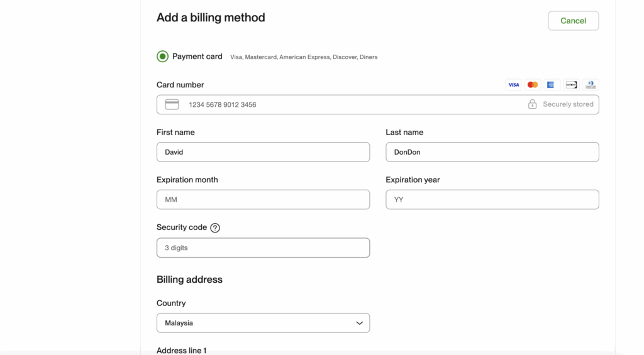The width and height of the screenshot is (644, 355).
Task: Click the credit card icon in card number field
Action: [172, 104]
